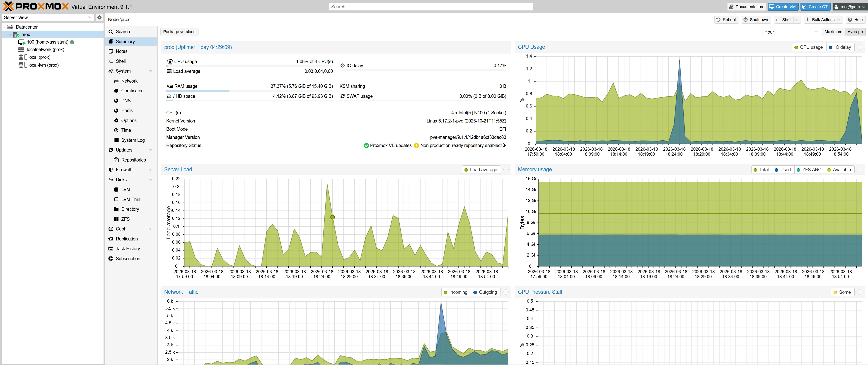Click the Time clock icon

point(116,130)
